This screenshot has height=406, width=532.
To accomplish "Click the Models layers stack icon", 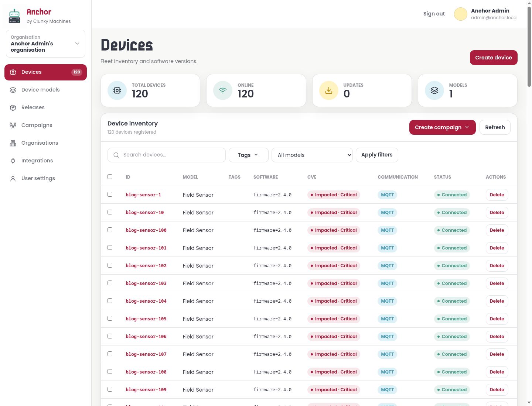I will coord(434,90).
